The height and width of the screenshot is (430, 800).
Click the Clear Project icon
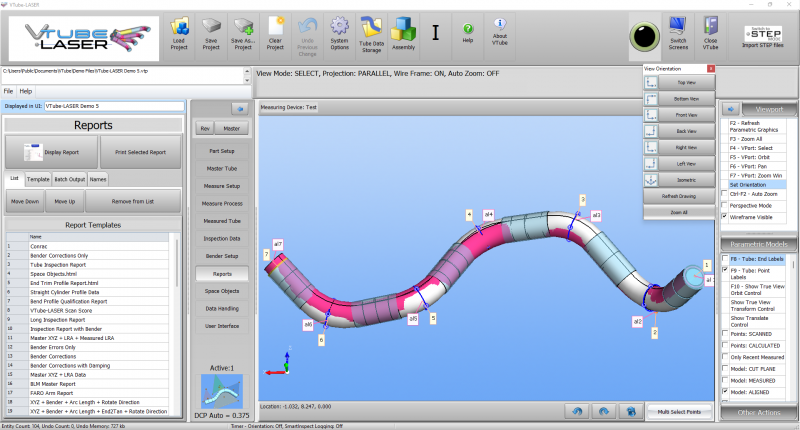(x=276, y=27)
